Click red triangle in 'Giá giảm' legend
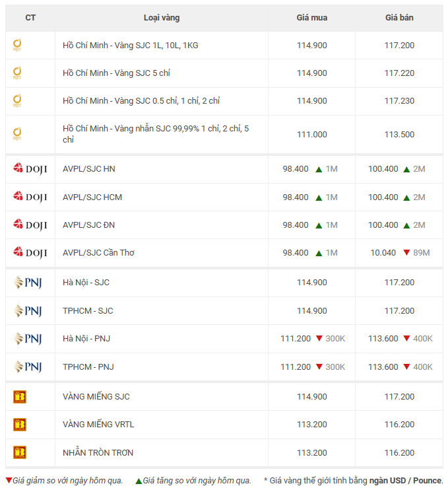 pyautogui.click(x=9, y=480)
